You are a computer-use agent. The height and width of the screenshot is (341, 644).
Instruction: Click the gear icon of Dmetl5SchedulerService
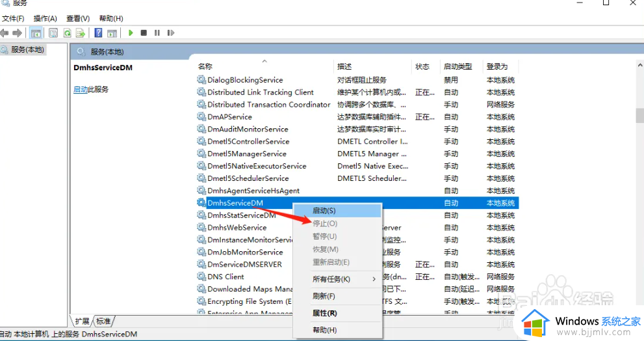[x=201, y=178]
